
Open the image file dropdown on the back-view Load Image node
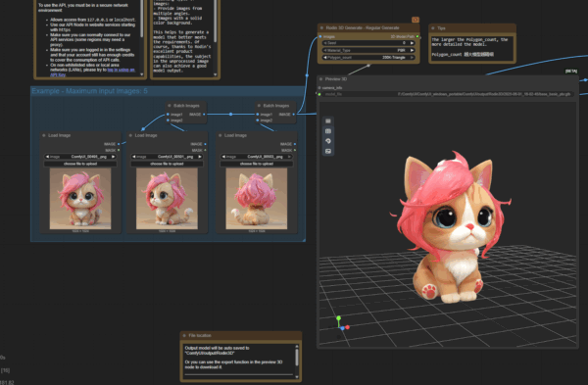257,157
